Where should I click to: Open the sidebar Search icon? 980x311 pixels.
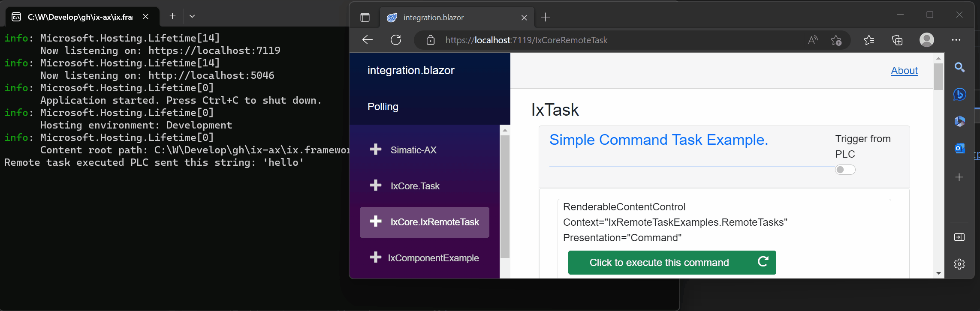coord(960,67)
